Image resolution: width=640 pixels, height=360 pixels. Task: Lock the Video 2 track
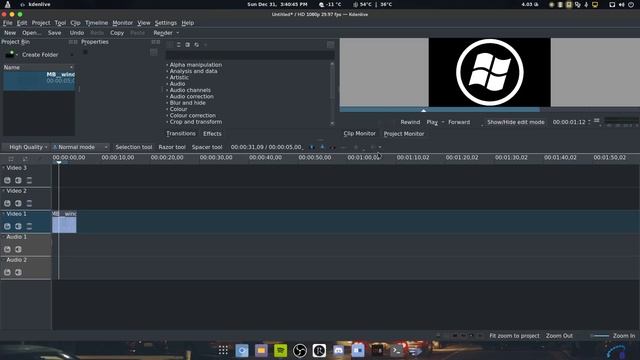coord(7,203)
